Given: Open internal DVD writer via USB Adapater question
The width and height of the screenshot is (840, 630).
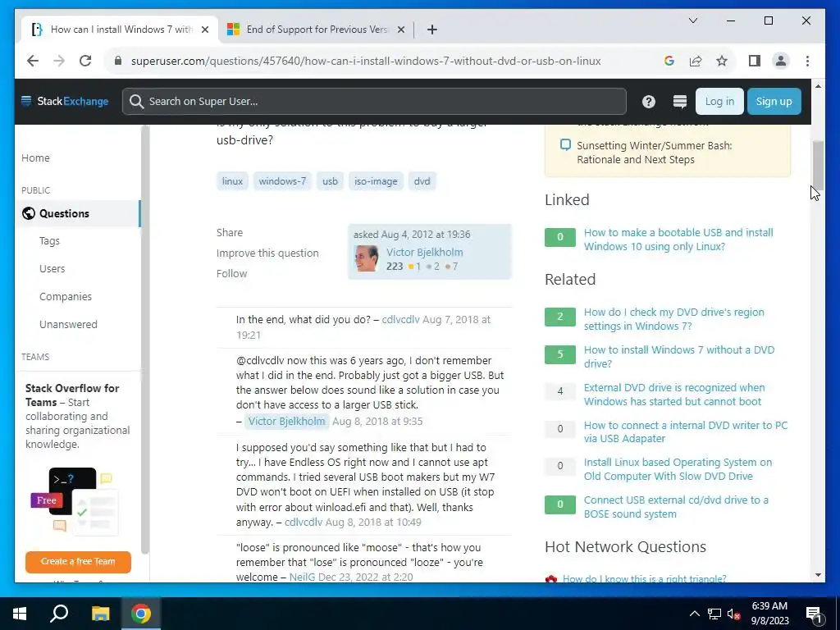Looking at the screenshot, I should 686,431.
